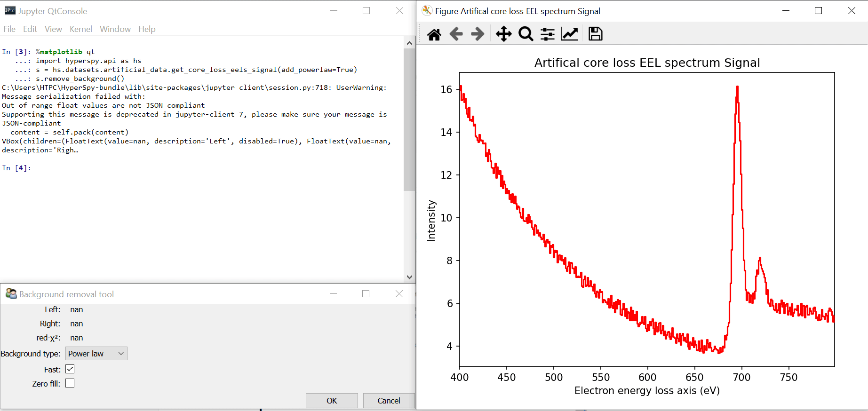This screenshot has width=868, height=411.
Task: Open the File menu in QtConsole
Action: click(x=9, y=29)
